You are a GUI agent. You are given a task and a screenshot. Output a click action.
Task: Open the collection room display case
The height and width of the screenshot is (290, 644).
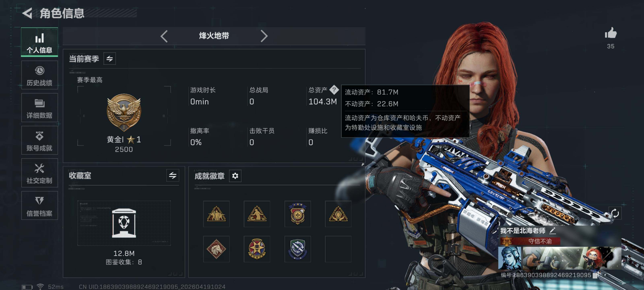pos(124,223)
